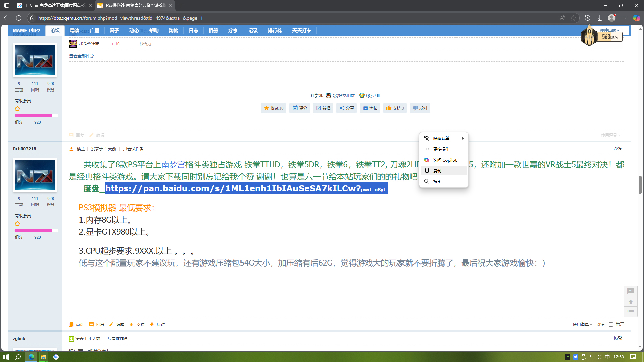Toggle the 管理 checkbox

pos(611,324)
